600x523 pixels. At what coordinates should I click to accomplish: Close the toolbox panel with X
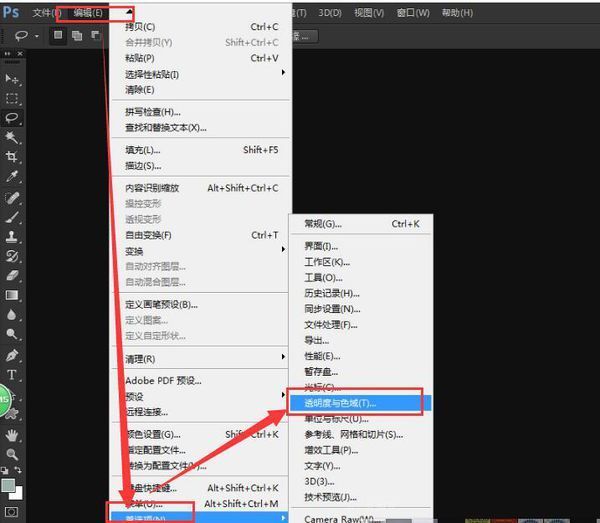20,54
